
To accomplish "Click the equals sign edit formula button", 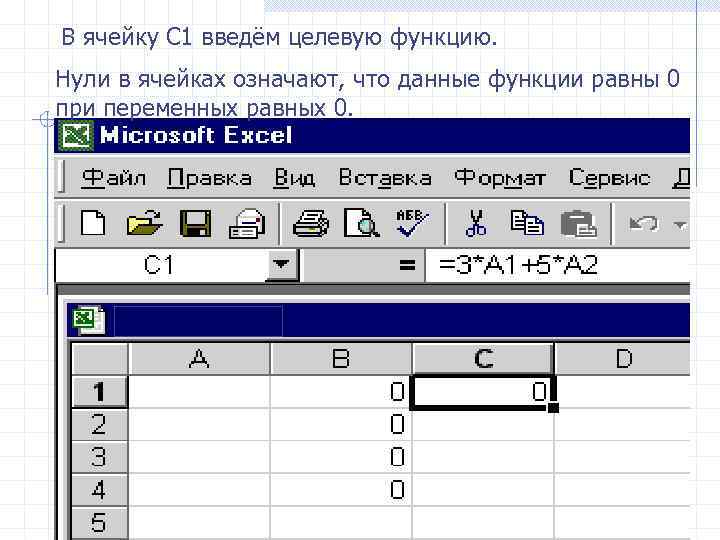I will tap(407, 265).
